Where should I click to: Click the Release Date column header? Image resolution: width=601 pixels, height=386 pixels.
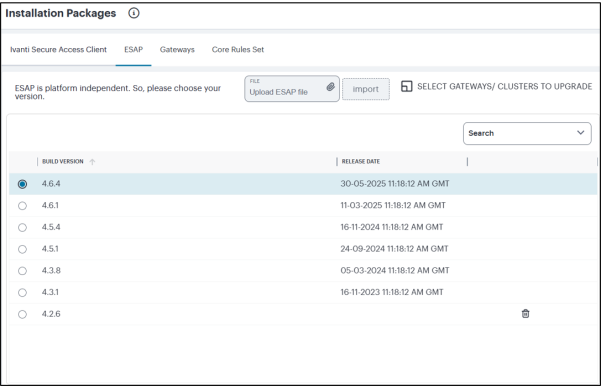[361, 161]
